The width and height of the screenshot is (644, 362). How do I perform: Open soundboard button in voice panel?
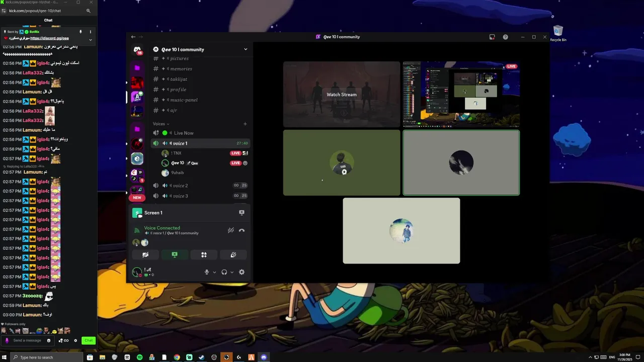[233, 255]
